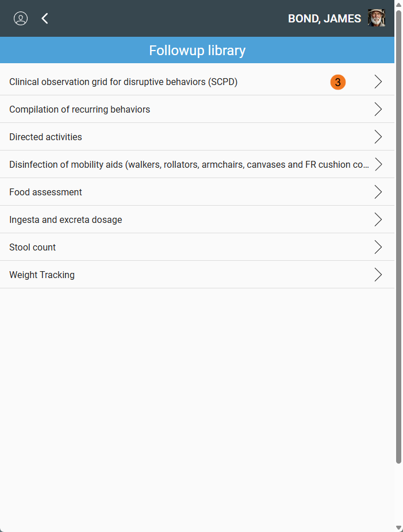Open Compilation of recurring behaviors chevron

(x=378, y=109)
